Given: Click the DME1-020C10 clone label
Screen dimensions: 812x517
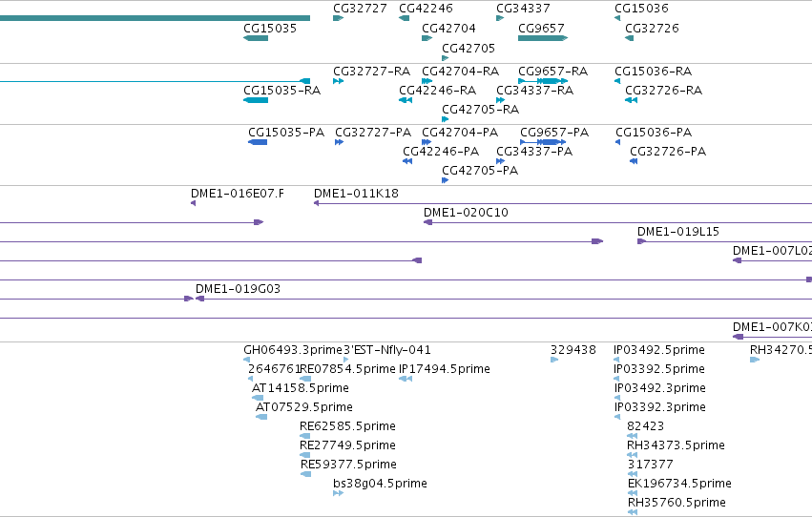Looking at the screenshot, I should (466, 212).
